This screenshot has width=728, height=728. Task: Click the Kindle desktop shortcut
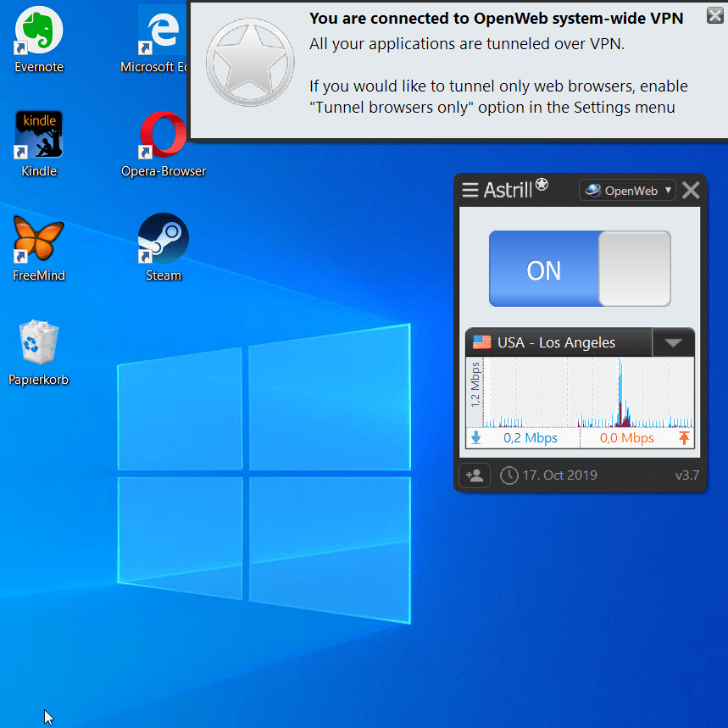click(x=39, y=144)
